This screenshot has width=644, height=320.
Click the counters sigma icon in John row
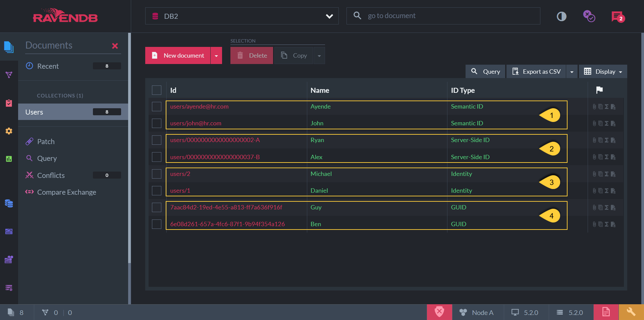pos(606,123)
